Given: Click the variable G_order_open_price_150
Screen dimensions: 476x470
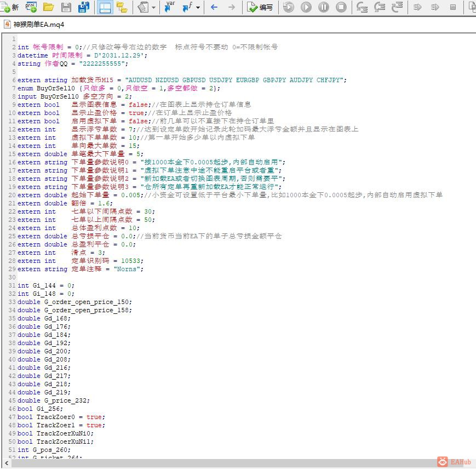Looking at the screenshot, I should (87, 302).
